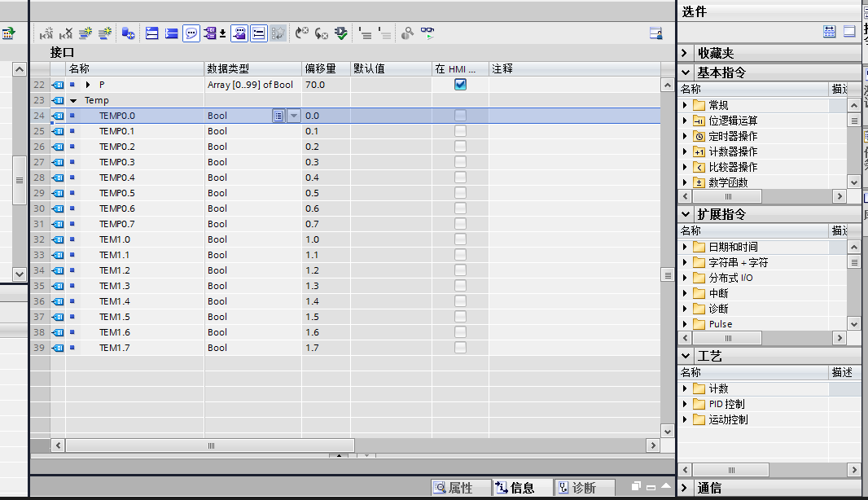Screen dimensions: 868x500
Task: Click the insert row toolbar icon
Action: 85,33
